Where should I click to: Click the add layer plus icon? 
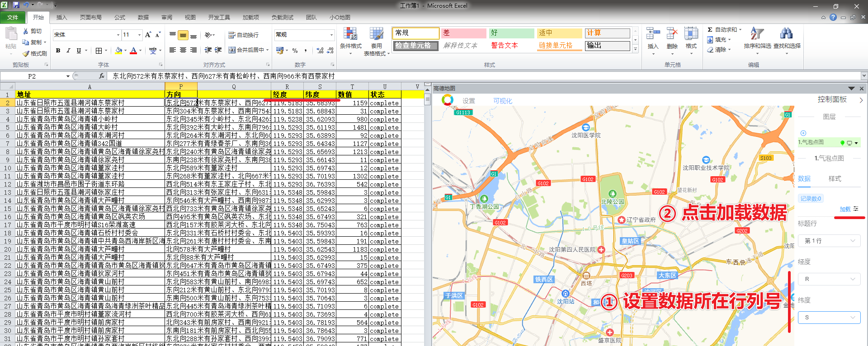(803, 133)
